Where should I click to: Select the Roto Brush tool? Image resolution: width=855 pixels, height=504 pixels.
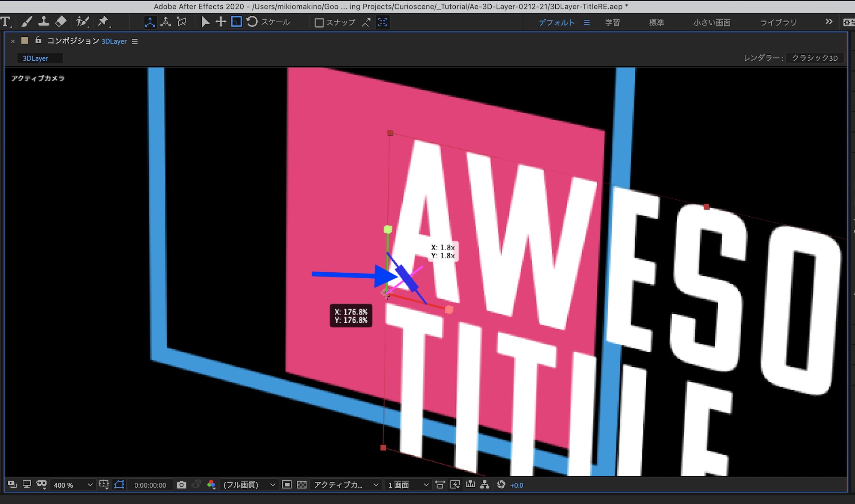coord(83,22)
